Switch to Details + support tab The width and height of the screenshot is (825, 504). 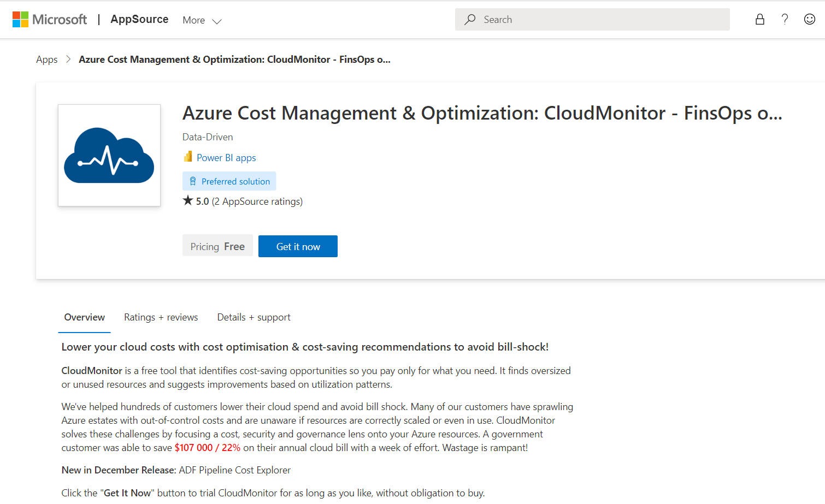tap(254, 317)
